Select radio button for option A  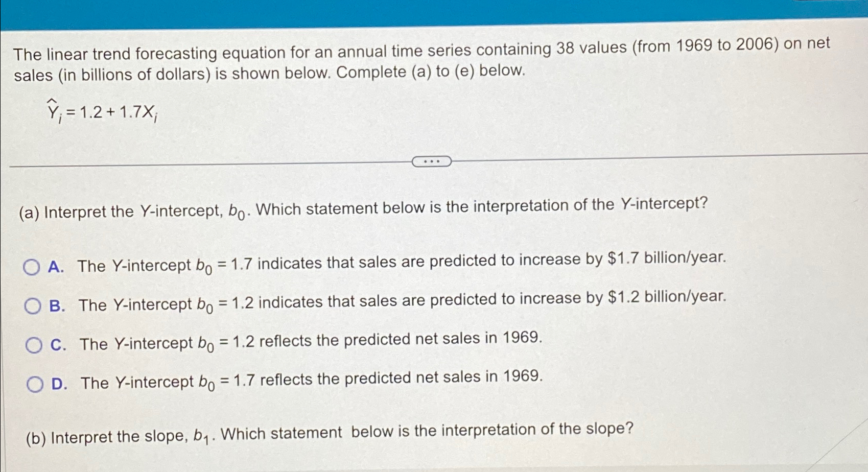click(32, 267)
